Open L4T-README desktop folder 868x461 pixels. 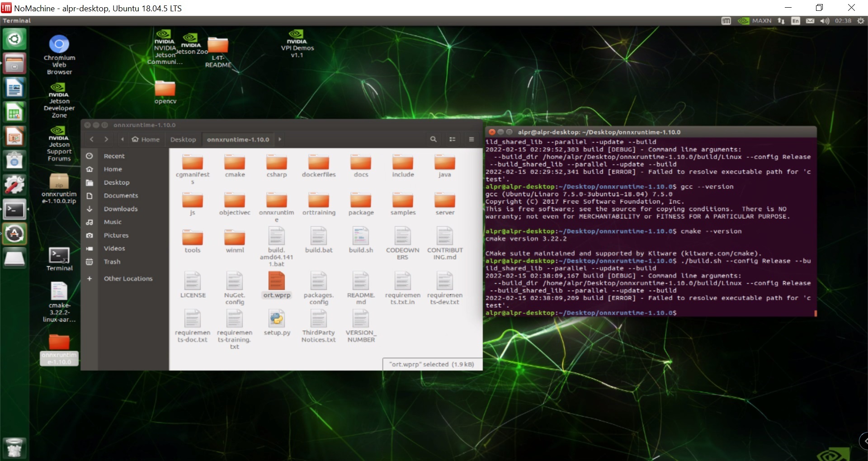[218, 52]
